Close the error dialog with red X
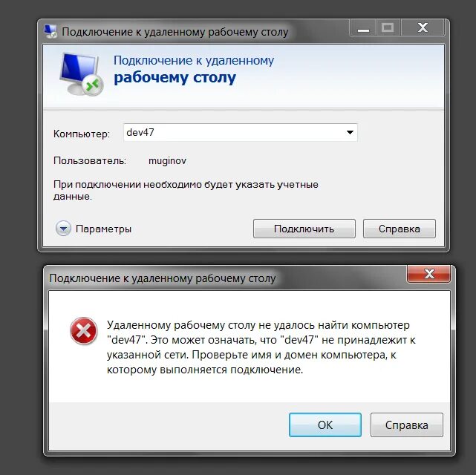 pos(428,274)
